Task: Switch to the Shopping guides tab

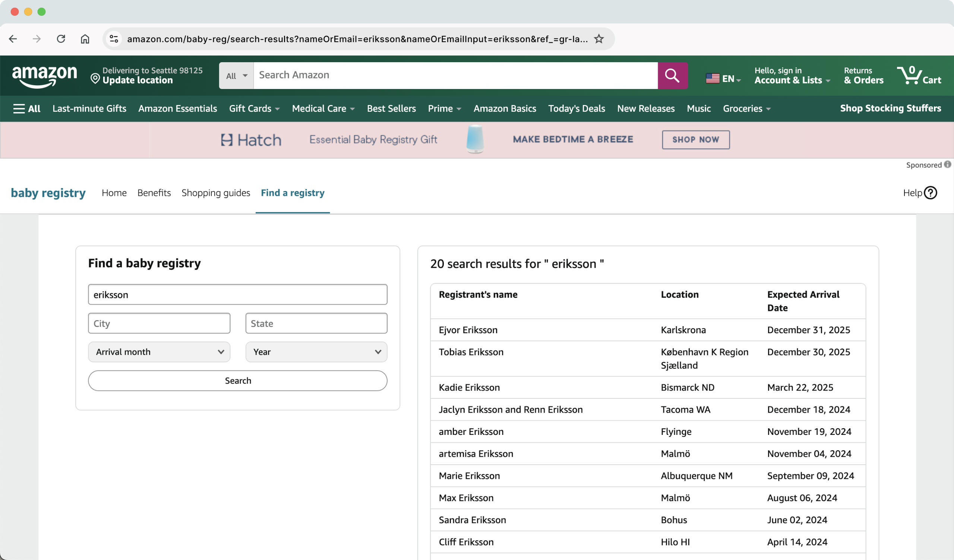Action: tap(216, 192)
